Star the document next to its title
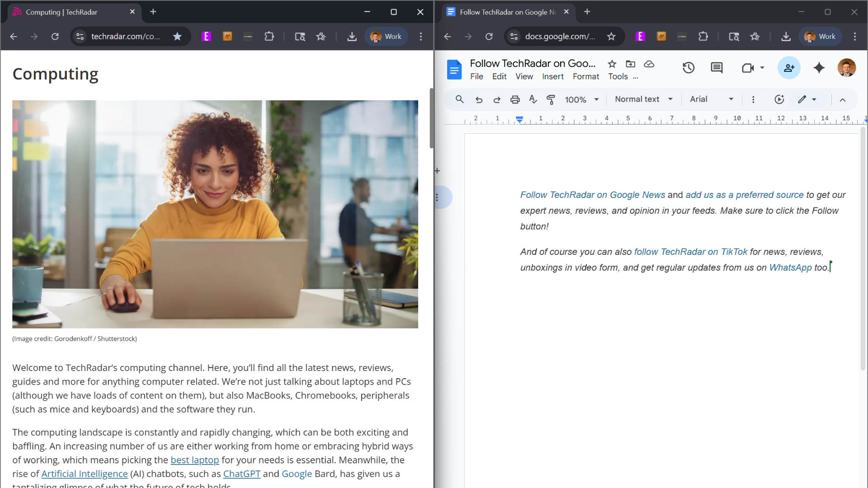Screen dimensions: 868x488 coord(613,64)
